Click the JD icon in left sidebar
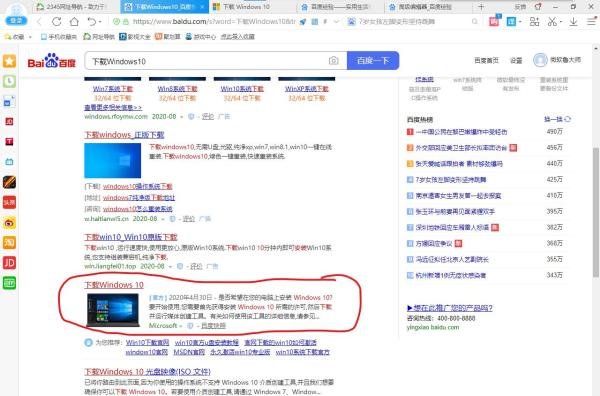The width and height of the screenshot is (600, 396). 10,263
